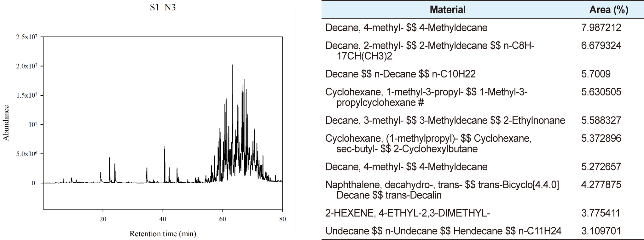
Task: Select Cyclohexane, 1-methyl-3-propyl- row
Action: (426, 97)
